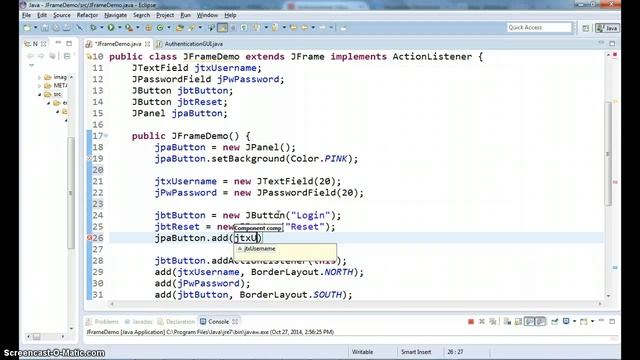Click the Next Annotation toolbar icon
This screenshot has height=360, width=640.
tap(257, 28)
